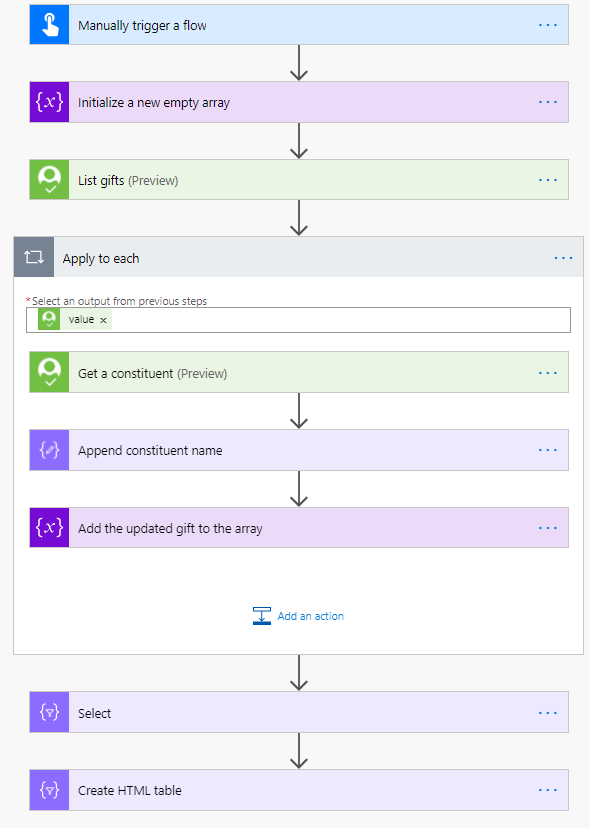Screen dimensions: 590x828
Task: Click the variable icon on Add updated gift step
Action: tap(49, 528)
